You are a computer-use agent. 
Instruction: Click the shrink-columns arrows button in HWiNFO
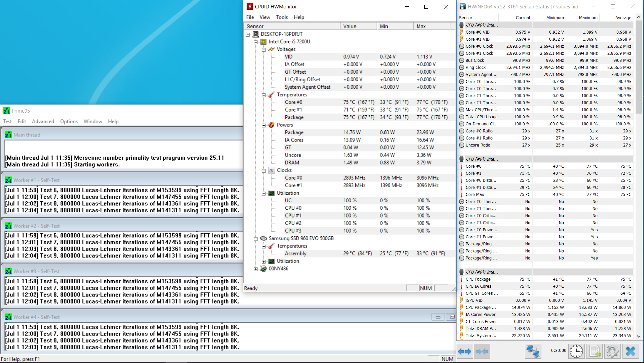pos(482,352)
